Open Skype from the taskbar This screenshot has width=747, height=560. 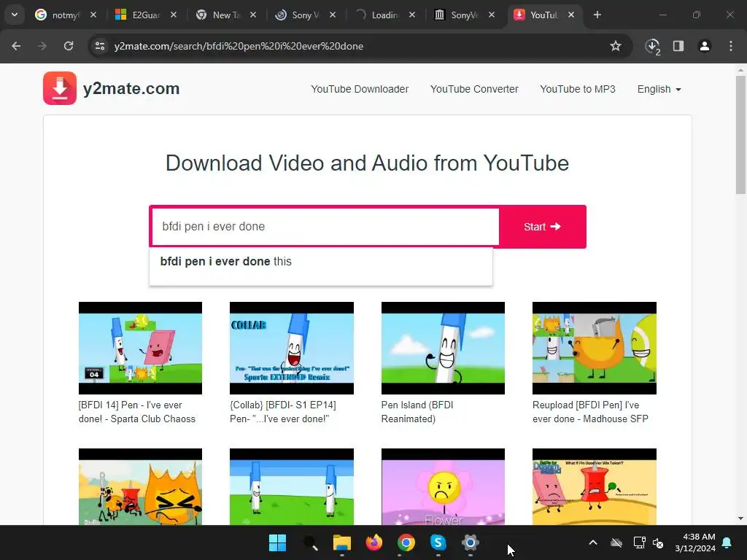coord(438,542)
